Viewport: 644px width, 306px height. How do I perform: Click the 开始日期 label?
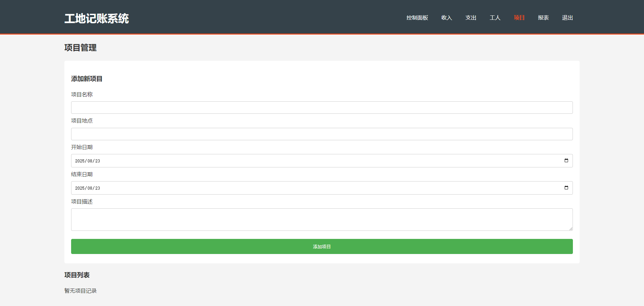82,147
